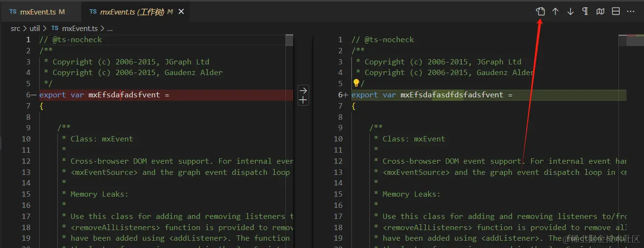This screenshot has width=644, height=248.
Task: Click the util breadcrumb folder
Action: tap(34, 29)
